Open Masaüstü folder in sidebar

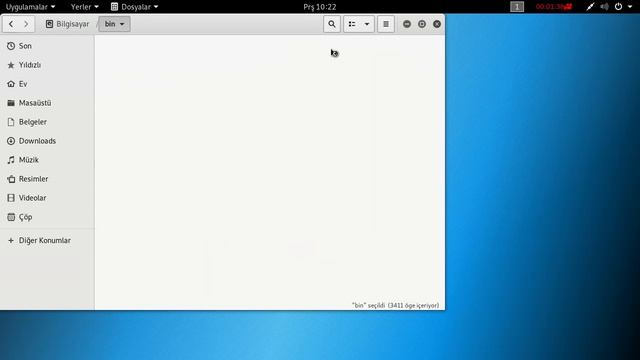point(47,103)
